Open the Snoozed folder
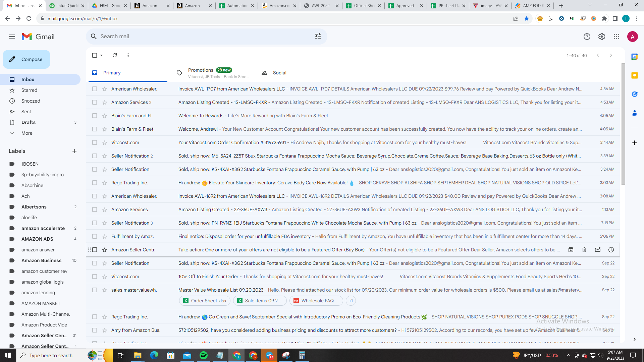Screen dimensions: 644x362 click(40, 101)
